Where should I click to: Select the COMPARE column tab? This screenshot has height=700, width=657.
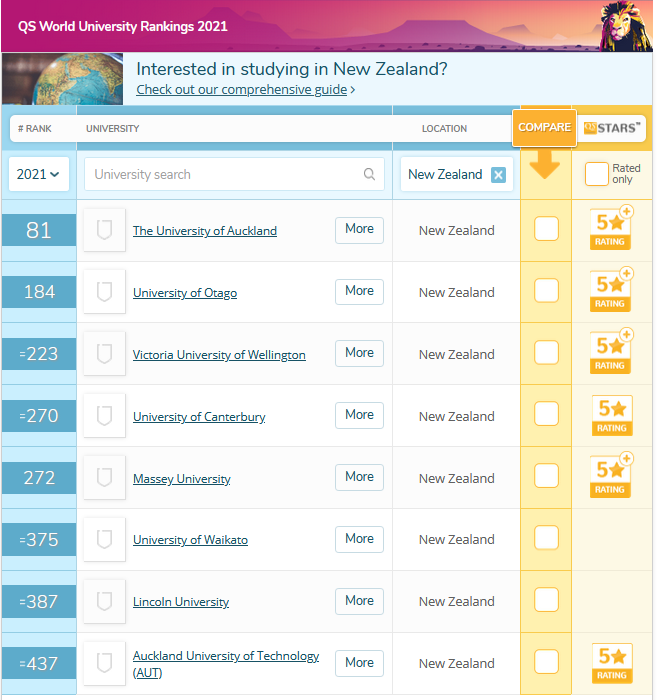[x=545, y=128]
